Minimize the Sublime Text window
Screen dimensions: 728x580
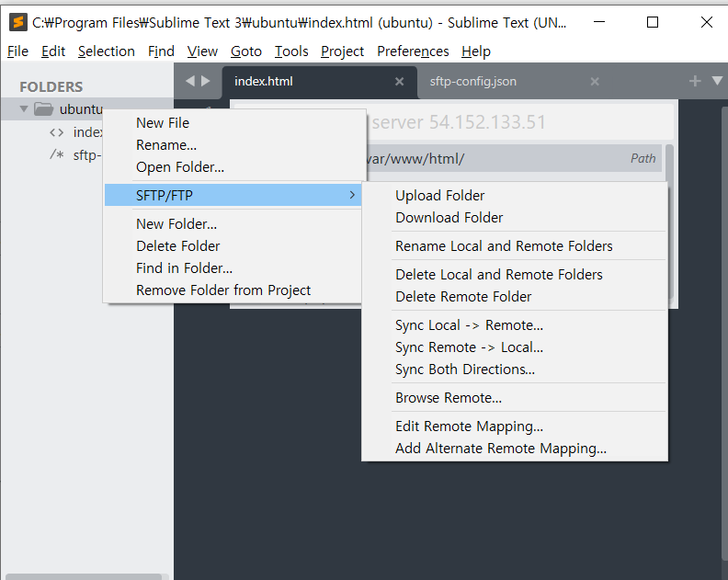click(x=599, y=22)
